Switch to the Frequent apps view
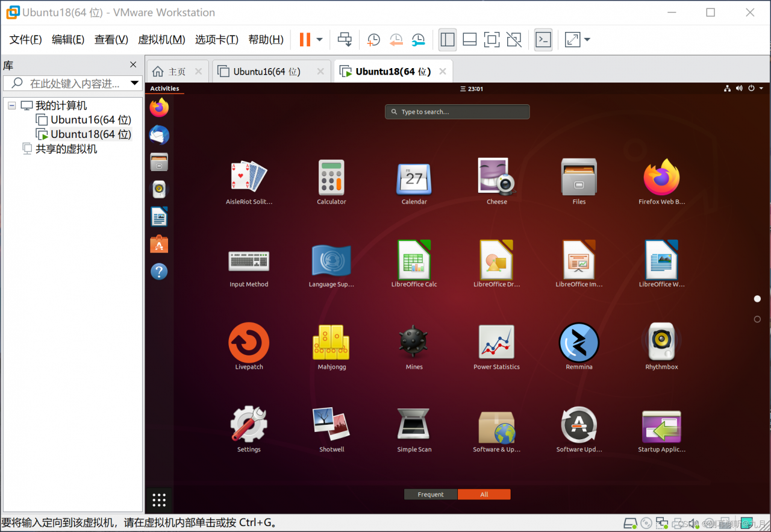Image resolution: width=771 pixels, height=532 pixels. (431, 495)
